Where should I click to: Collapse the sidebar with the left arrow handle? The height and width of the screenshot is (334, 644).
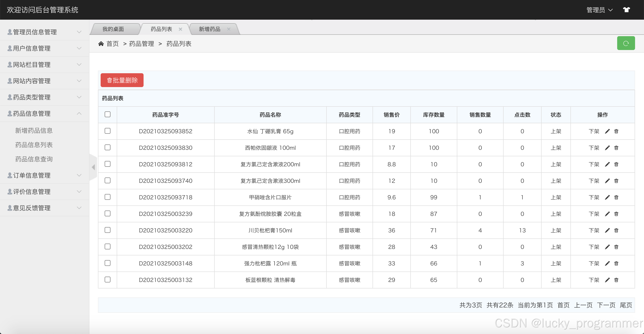point(93,167)
